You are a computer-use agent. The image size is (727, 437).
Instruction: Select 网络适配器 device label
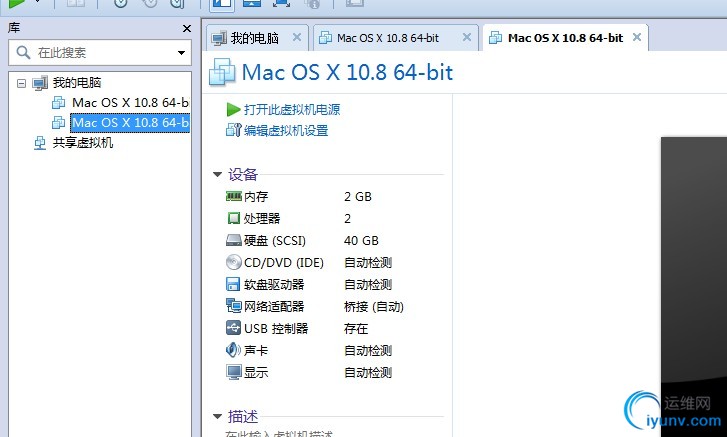274,307
